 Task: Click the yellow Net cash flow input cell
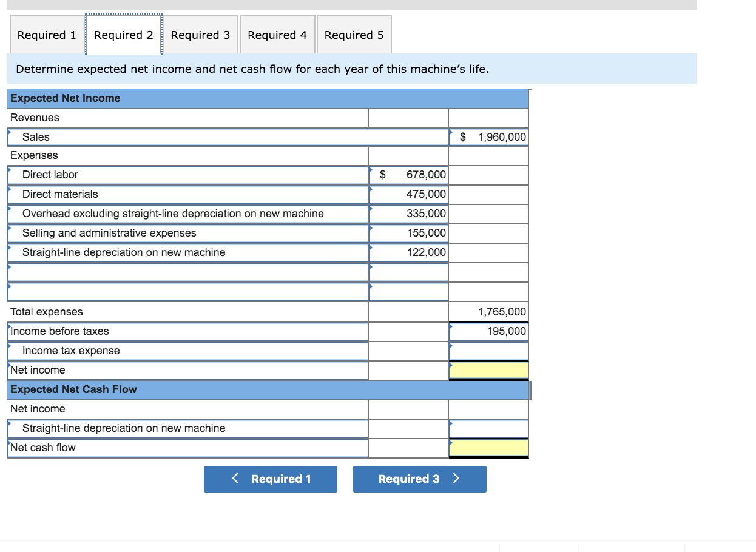[x=488, y=448]
